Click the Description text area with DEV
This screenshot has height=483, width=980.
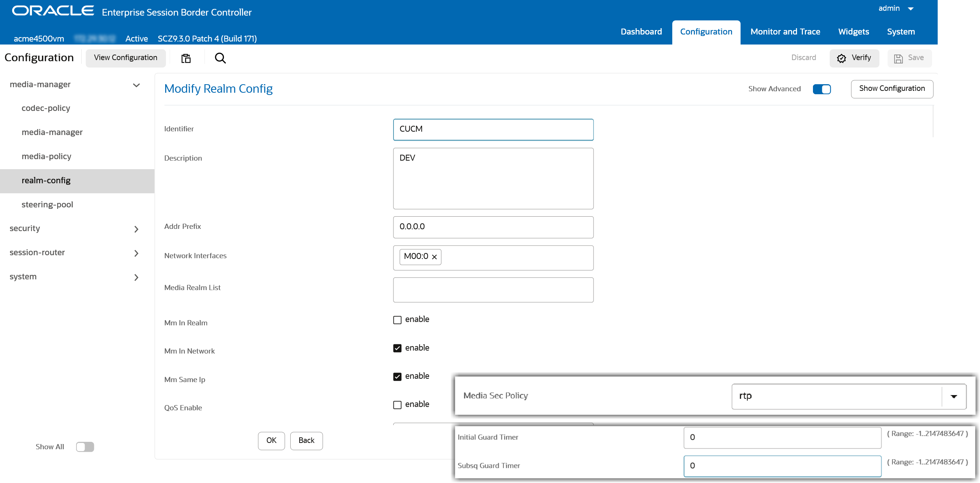pyautogui.click(x=493, y=178)
